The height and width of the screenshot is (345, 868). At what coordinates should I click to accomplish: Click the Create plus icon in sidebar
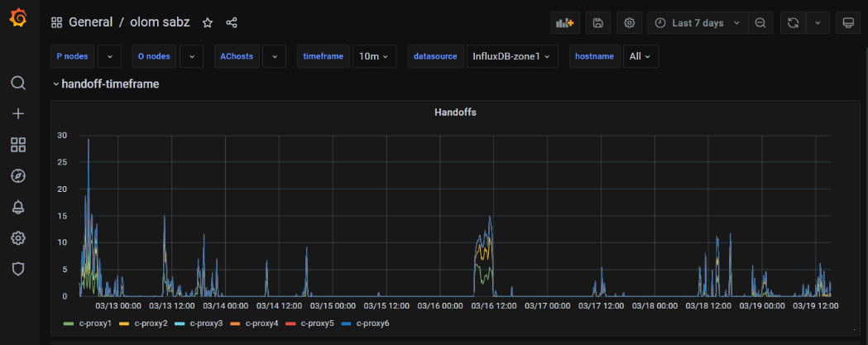[18, 114]
